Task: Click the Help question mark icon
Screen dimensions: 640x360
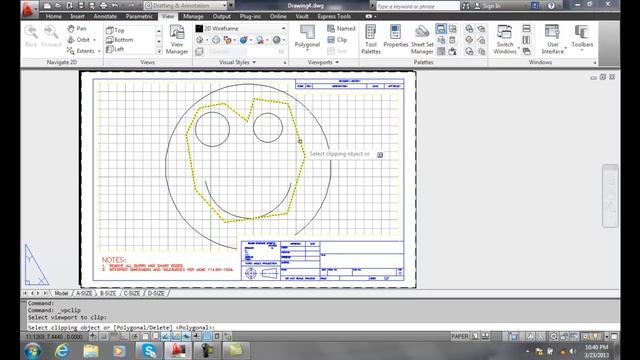Action: pos(551,6)
